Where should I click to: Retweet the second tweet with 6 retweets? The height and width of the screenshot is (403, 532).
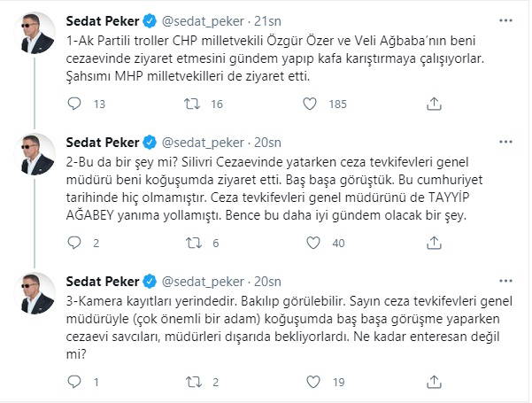190,243
